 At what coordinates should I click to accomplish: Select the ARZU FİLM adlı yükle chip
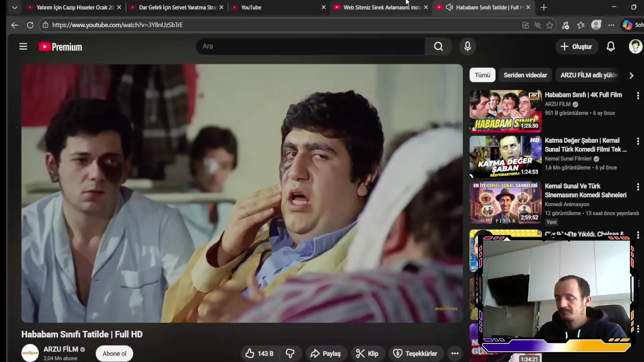(x=589, y=75)
